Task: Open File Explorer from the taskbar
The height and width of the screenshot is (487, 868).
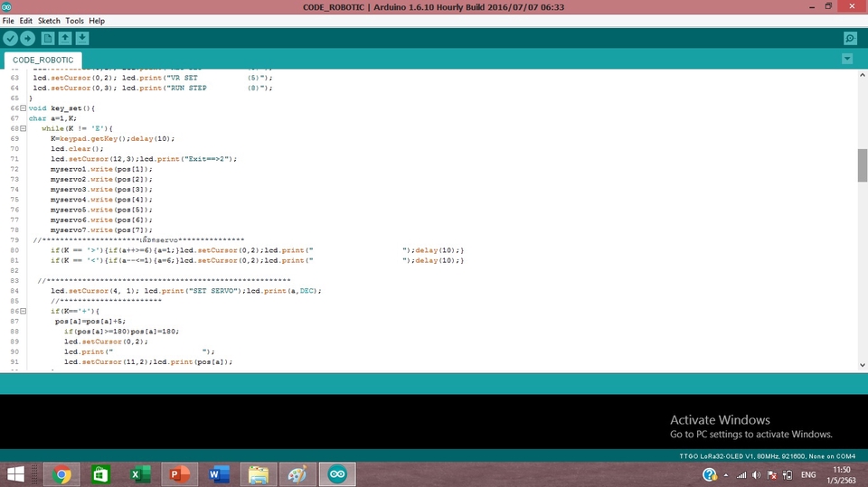Action: 259,474
